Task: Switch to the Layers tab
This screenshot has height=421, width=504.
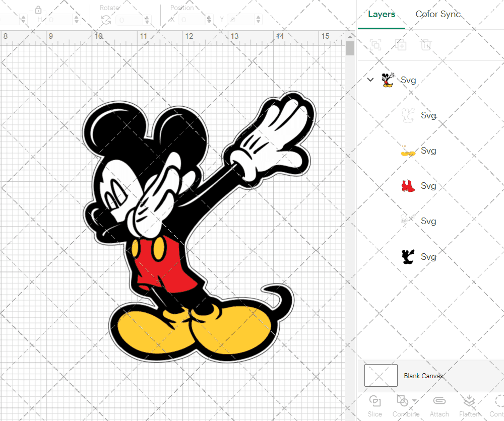Action: point(381,15)
